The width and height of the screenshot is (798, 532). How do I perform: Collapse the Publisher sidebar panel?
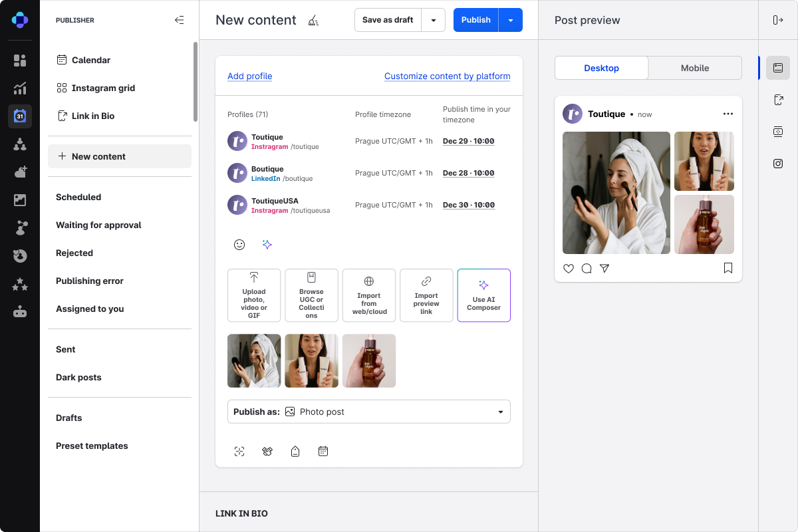pos(179,20)
